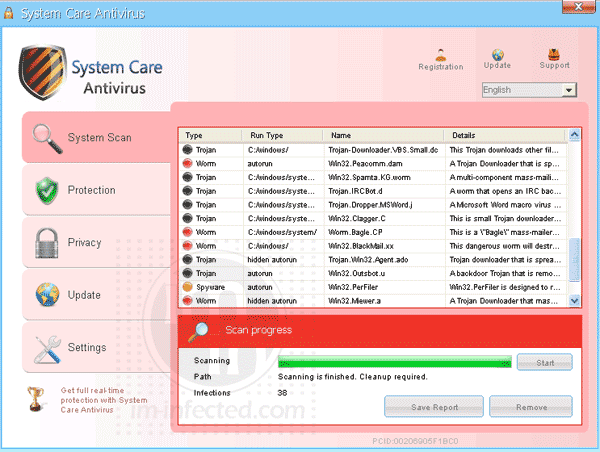Click the scroll up arrow of threat list
This screenshot has width=600, height=452.
click(574, 135)
